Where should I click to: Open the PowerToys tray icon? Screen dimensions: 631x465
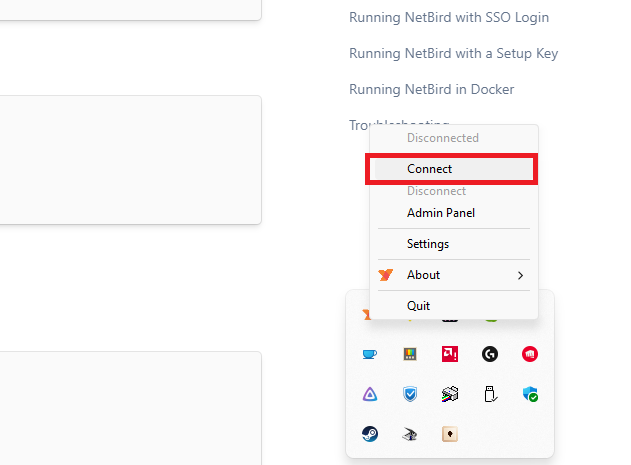pos(410,354)
